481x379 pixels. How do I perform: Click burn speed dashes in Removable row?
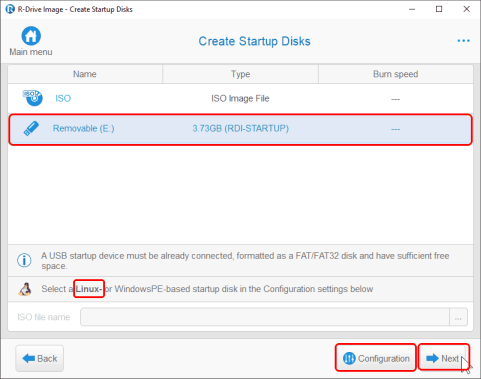click(x=396, y=129)
